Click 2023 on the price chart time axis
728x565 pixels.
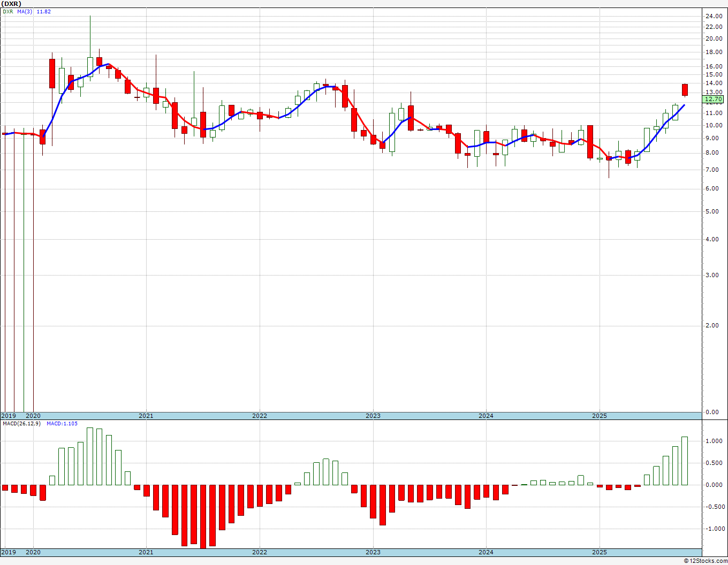point(373,416)
